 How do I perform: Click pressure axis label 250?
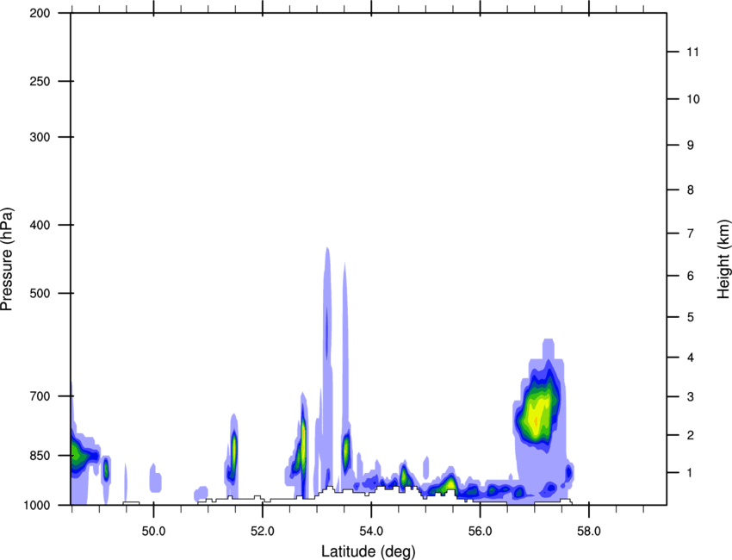40,81
